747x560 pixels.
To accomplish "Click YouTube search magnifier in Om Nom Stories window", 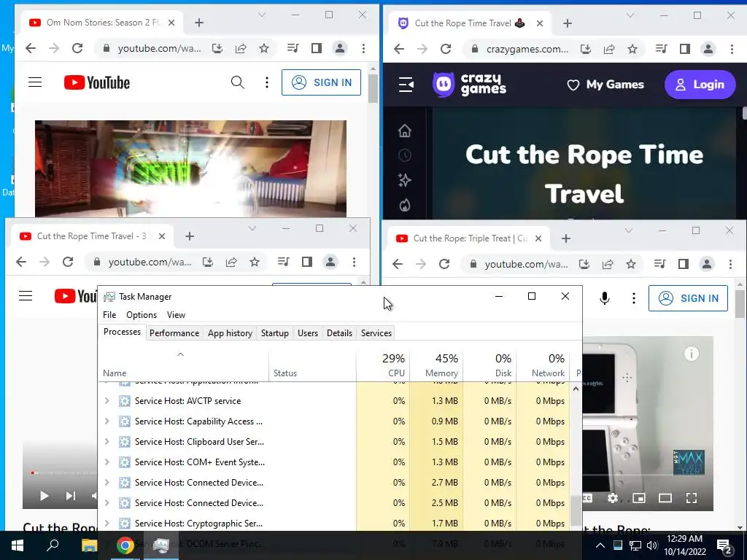I will click(237, 82).
